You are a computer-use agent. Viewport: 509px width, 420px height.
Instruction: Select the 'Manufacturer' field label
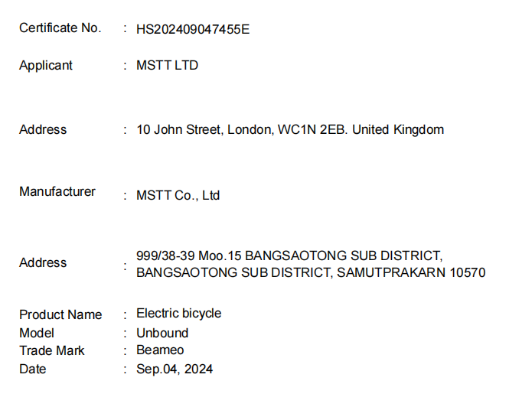57,192
